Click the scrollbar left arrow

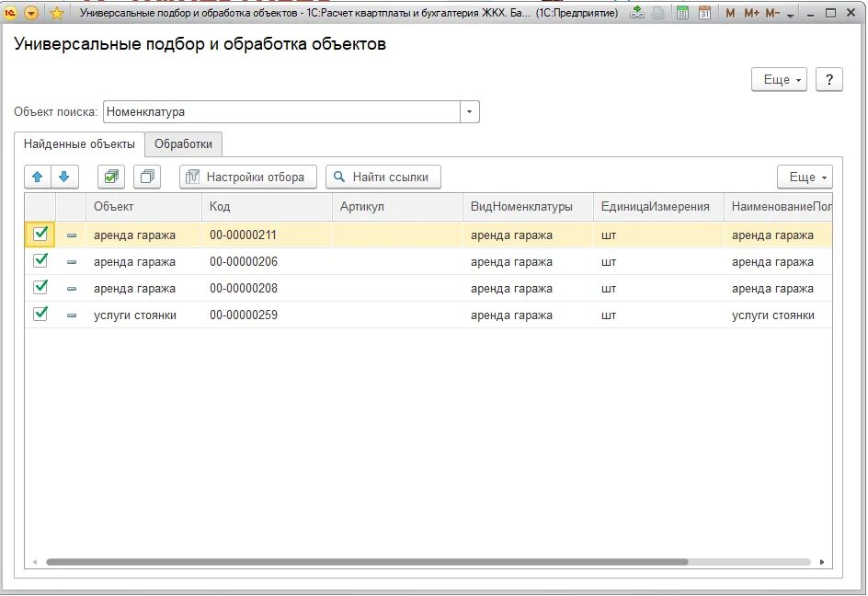pos(35,562)
